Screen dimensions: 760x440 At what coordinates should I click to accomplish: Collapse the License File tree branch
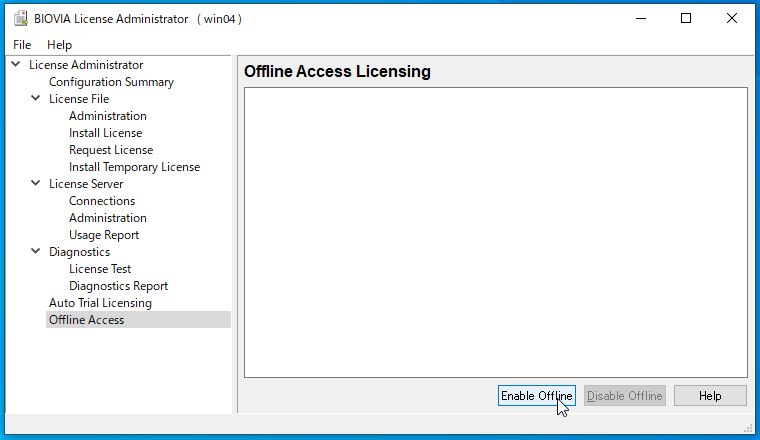(35, 98)
